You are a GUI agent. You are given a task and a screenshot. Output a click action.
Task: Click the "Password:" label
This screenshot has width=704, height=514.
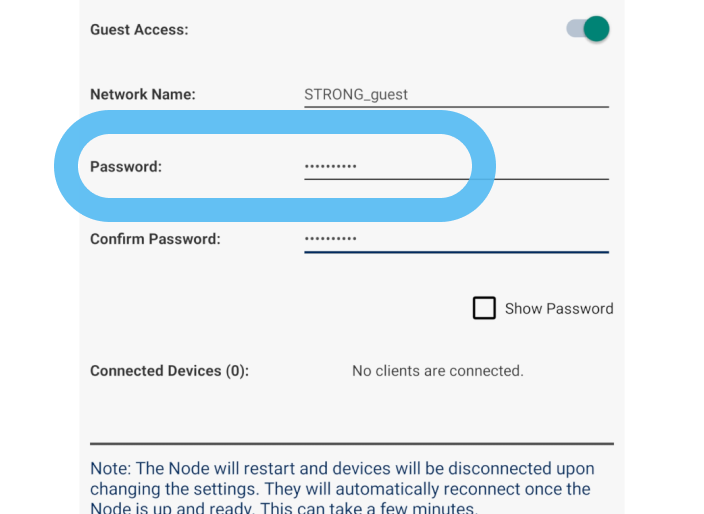[x=126, y=167]
